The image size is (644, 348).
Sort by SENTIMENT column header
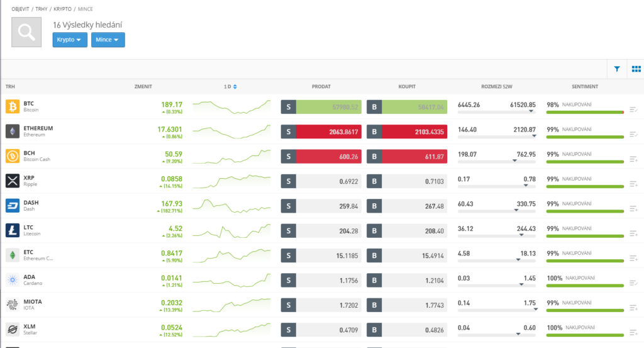point(585,87)
